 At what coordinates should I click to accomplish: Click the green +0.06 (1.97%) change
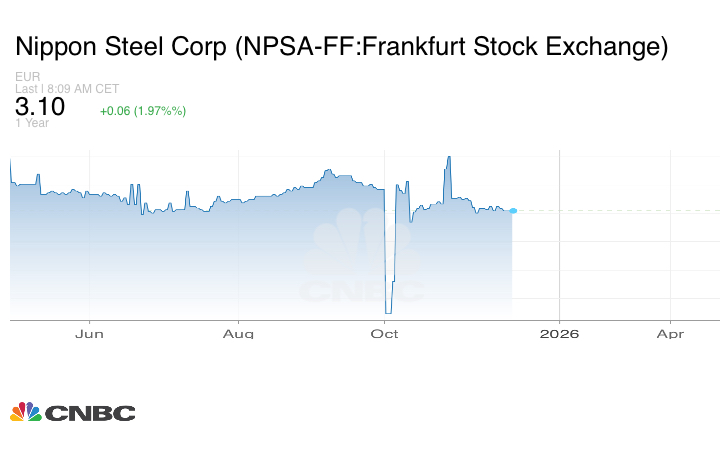[x=143, y=110]
